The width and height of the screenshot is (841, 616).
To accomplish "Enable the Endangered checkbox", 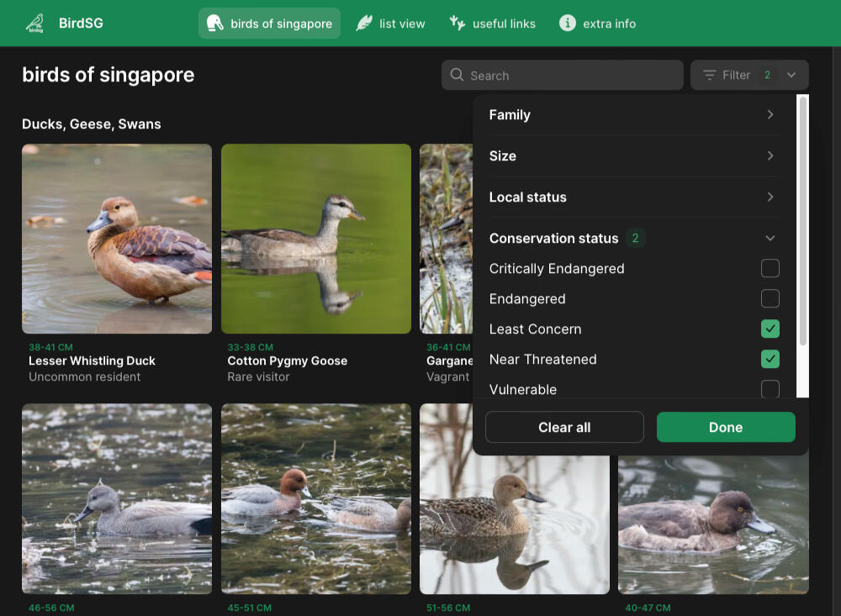I will pyautogui.click(x=770, y=299).
